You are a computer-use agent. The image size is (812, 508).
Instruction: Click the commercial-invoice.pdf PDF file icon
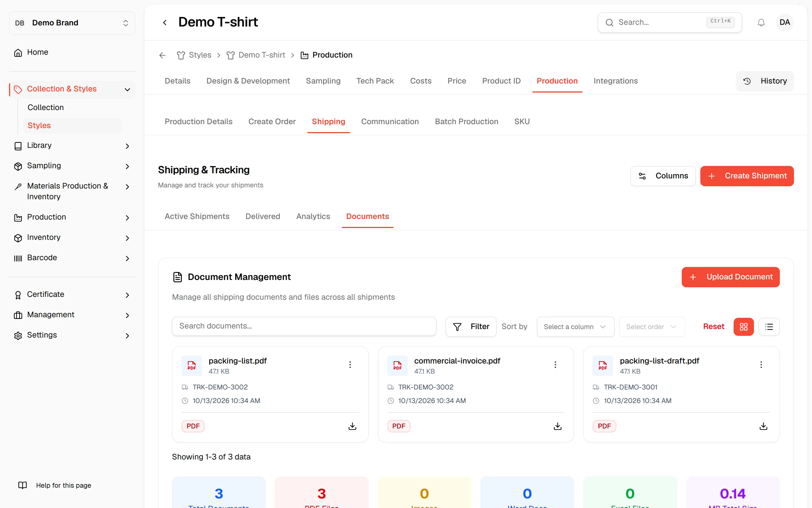click(397, 365)
